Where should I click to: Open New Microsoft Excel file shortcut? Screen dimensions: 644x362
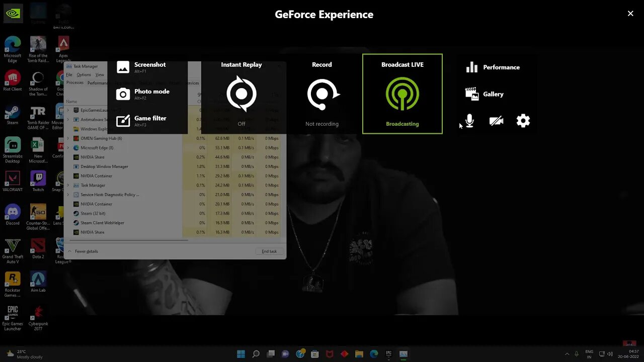click(38, 150)
